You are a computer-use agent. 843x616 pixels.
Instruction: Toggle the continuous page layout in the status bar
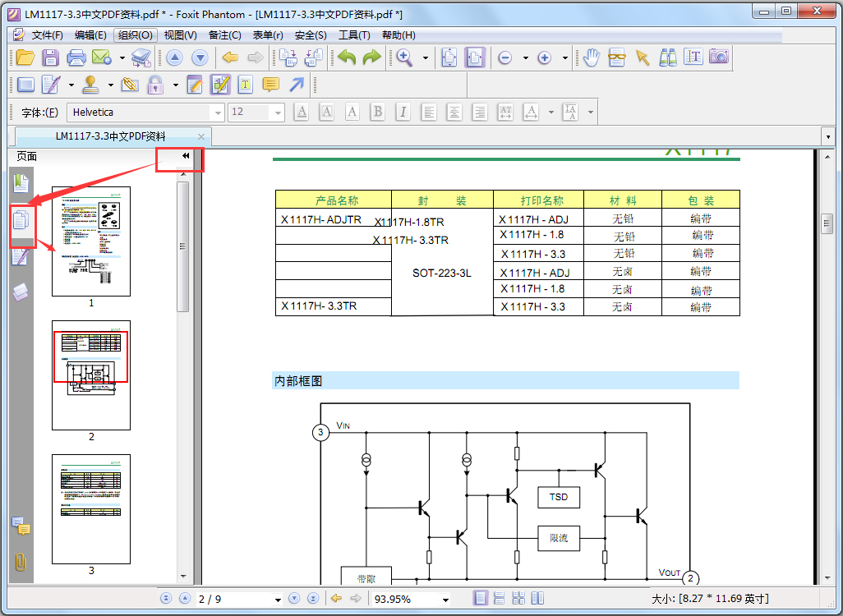click(500, 599)
